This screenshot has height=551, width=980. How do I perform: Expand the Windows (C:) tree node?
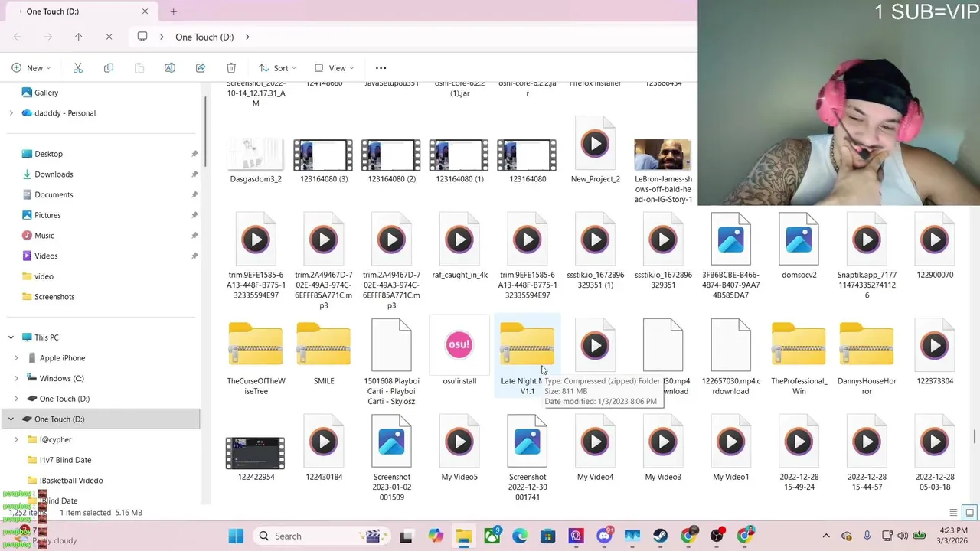tap(17, 378)
